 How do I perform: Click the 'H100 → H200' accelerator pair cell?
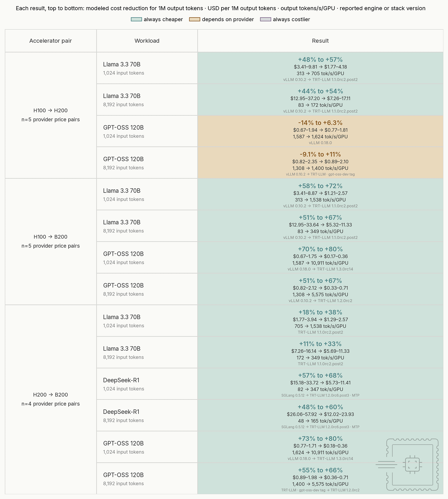(x=51, y=115)
